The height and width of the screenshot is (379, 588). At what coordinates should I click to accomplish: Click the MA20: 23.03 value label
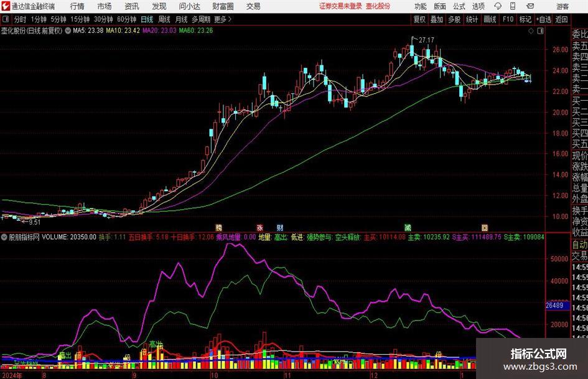pyautogui.click(x=159, y=30)
